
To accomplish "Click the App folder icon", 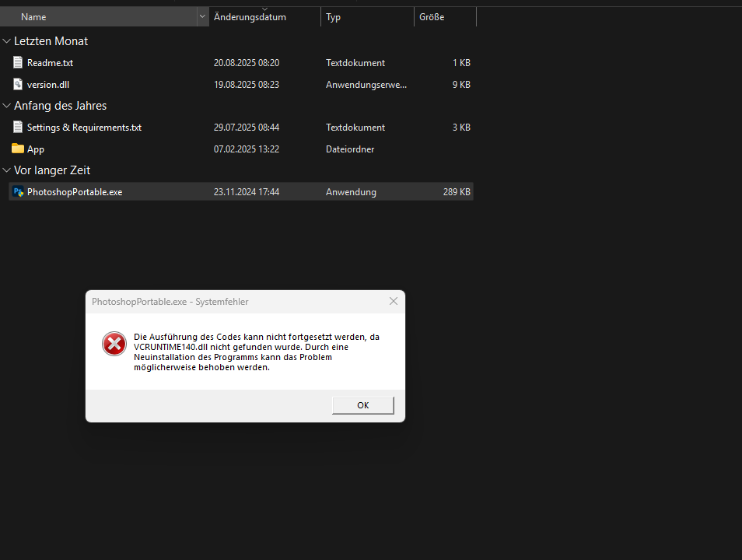I will [x=18, y=149].
